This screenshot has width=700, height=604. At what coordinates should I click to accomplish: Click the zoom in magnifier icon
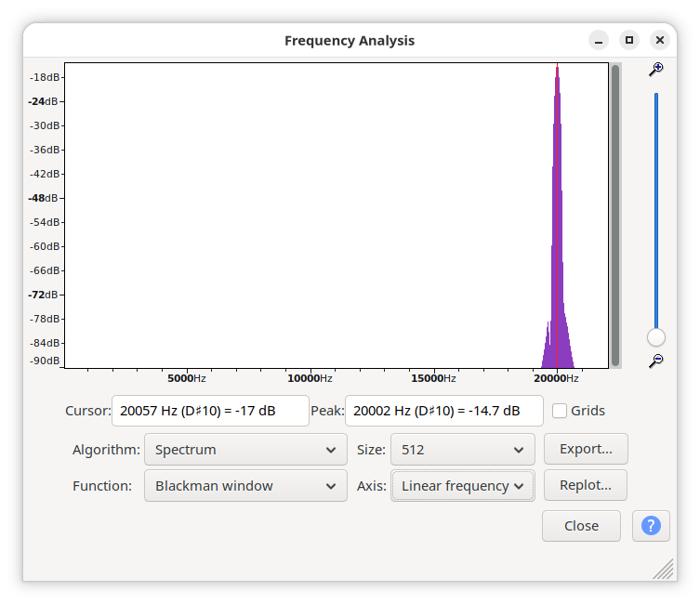pos(656,70)
